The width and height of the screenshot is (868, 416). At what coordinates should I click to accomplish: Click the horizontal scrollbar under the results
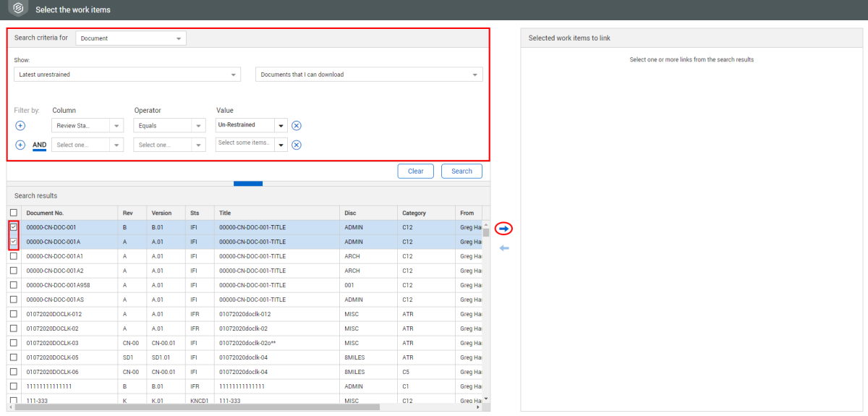pyautogui.click(x=195, y=407)
